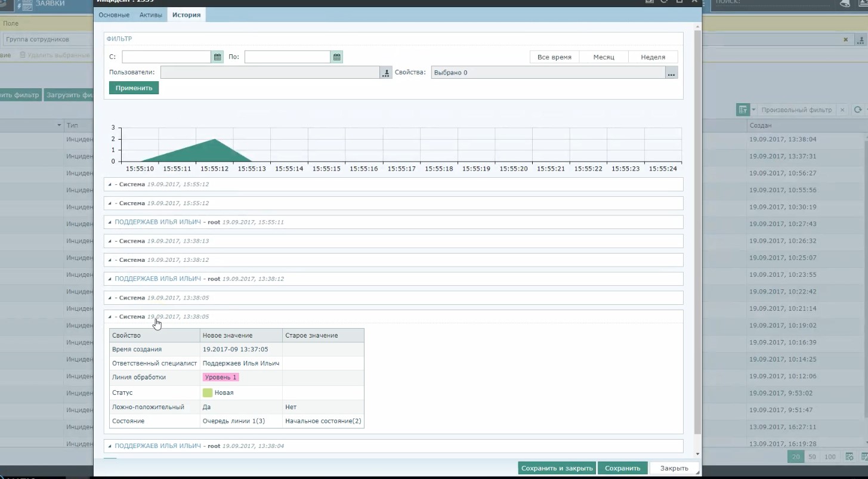Image resolution: width=868 pixels, height=479 pixels.
Task: Click the ellipsis button next to Свойства
Action: [671, 73]
